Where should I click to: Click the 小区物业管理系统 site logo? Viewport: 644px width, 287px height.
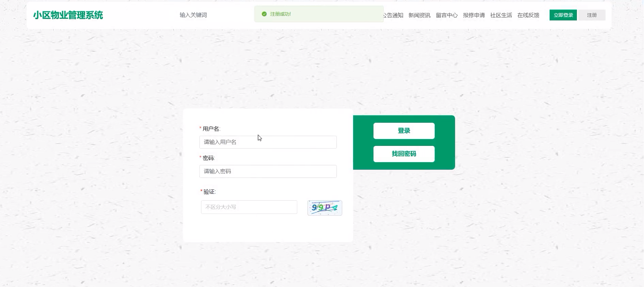[x=68, y=15]
